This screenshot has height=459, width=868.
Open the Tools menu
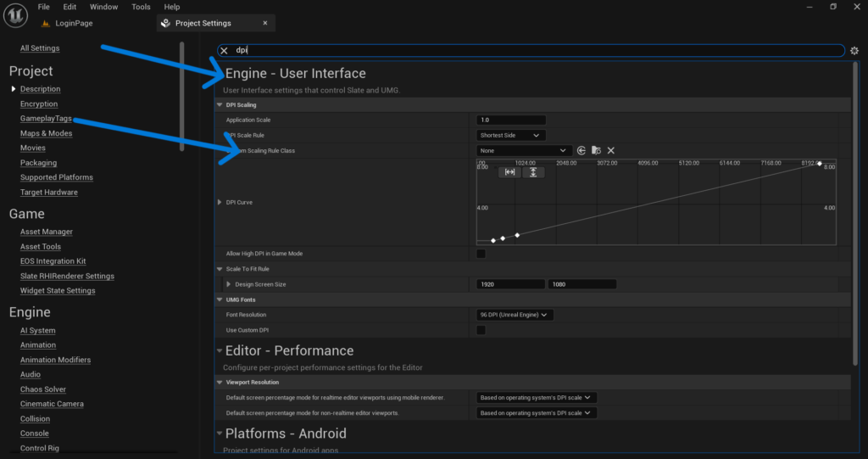pos(141,7)
